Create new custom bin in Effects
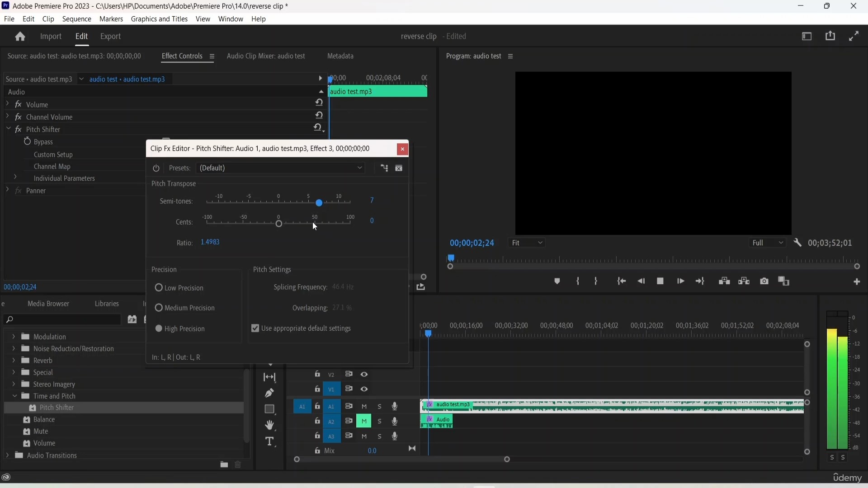Screen dimensions: 868x488 tap(224, 465)
